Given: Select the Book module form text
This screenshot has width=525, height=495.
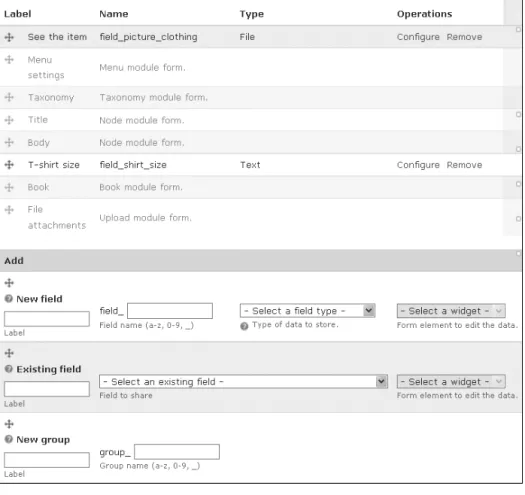Looking at the screenshot, I should [141, 187].
